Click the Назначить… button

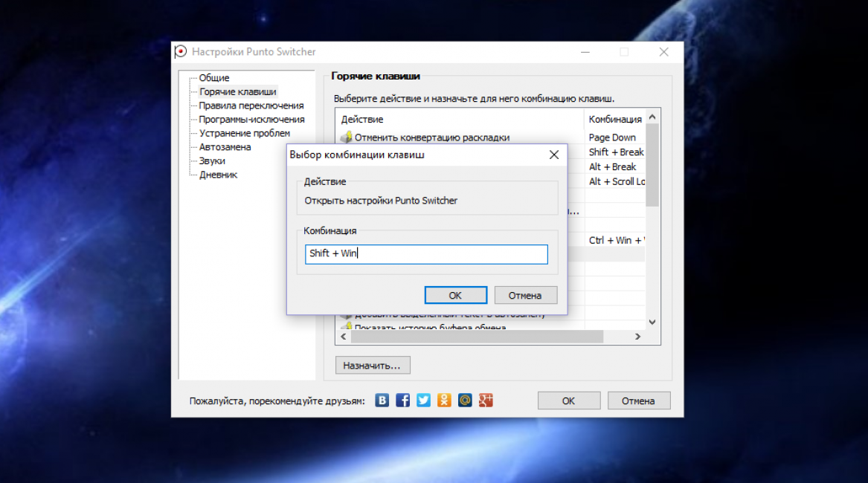coord(373,365)
